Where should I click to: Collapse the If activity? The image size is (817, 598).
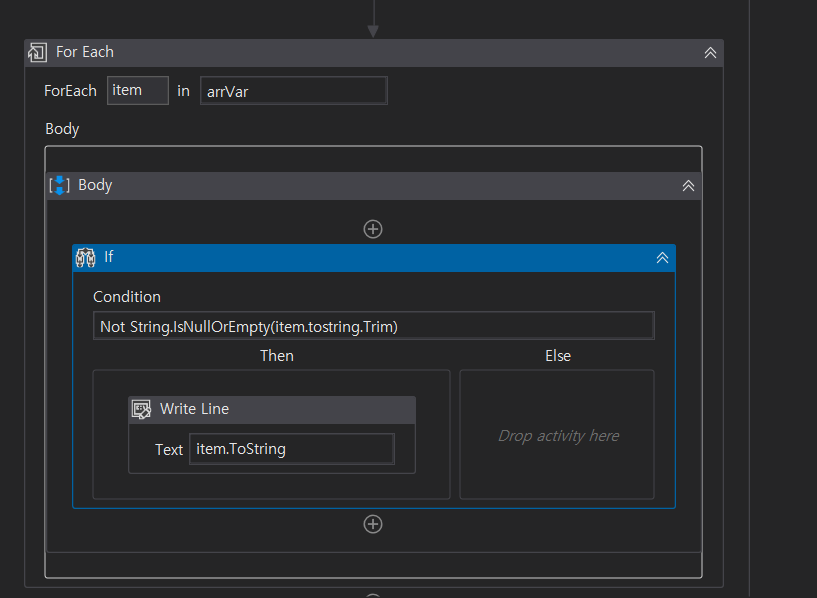click(x=662, y=257)
